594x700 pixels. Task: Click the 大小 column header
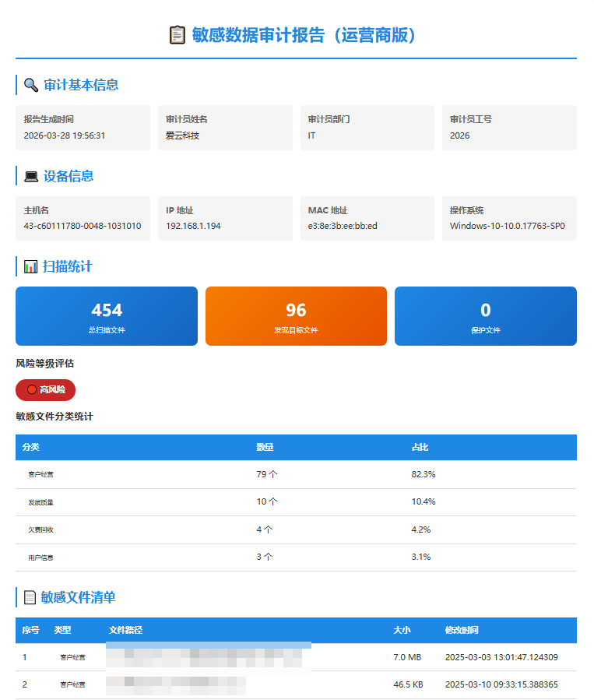(402, 630)
